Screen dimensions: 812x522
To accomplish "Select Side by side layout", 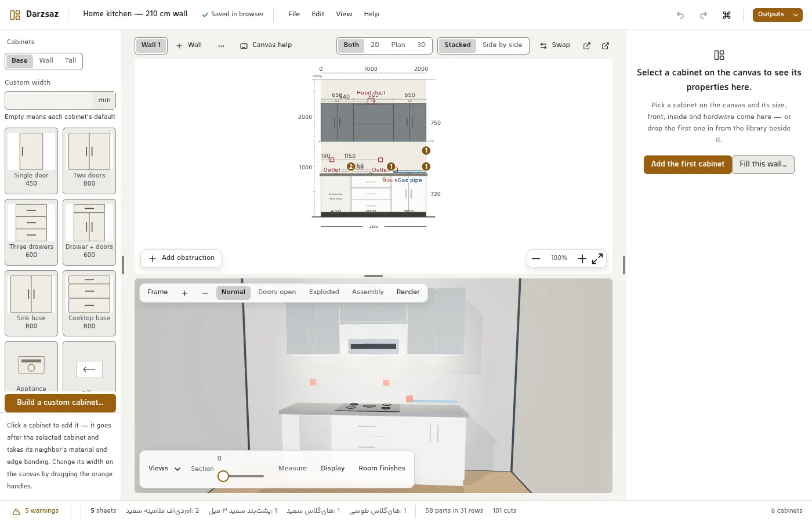I will (502, 45).
